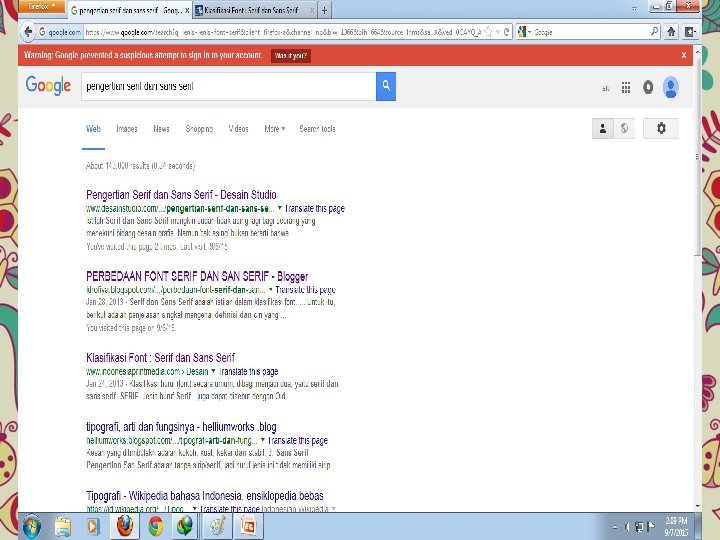
Task: Toggle global results globe icon
Action: point(624,129)
